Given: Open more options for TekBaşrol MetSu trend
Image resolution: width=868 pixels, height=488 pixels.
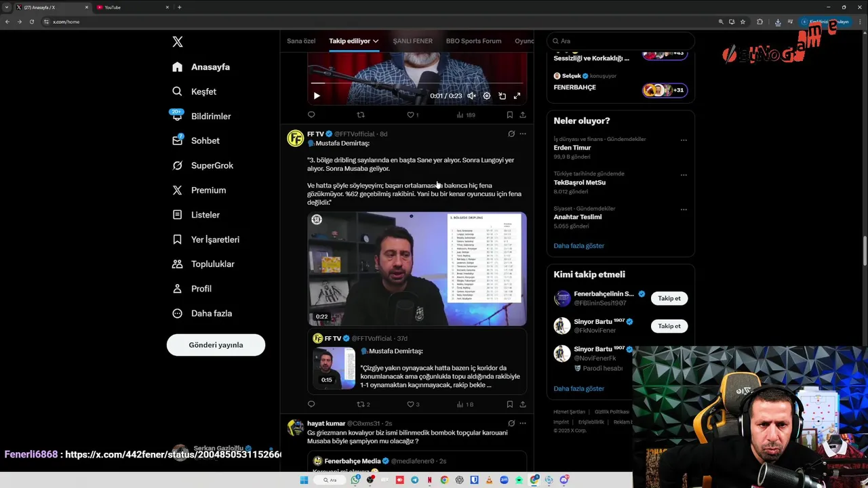Looking at the screenshot, I should click(684, 175).
